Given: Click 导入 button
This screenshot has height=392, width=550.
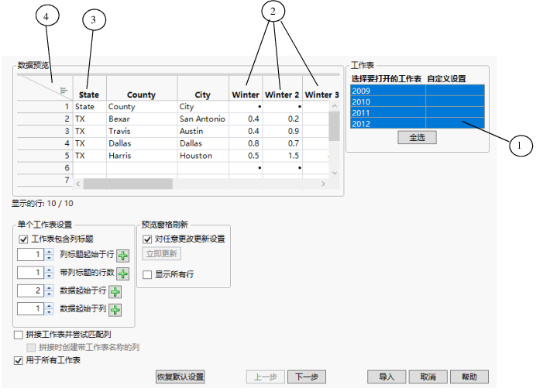Looking at the screenshot, I should 387,377.
